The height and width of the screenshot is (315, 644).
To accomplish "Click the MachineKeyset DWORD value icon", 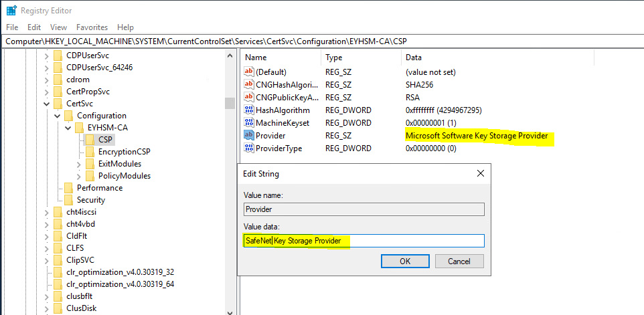I will click(x=249, y=122).
